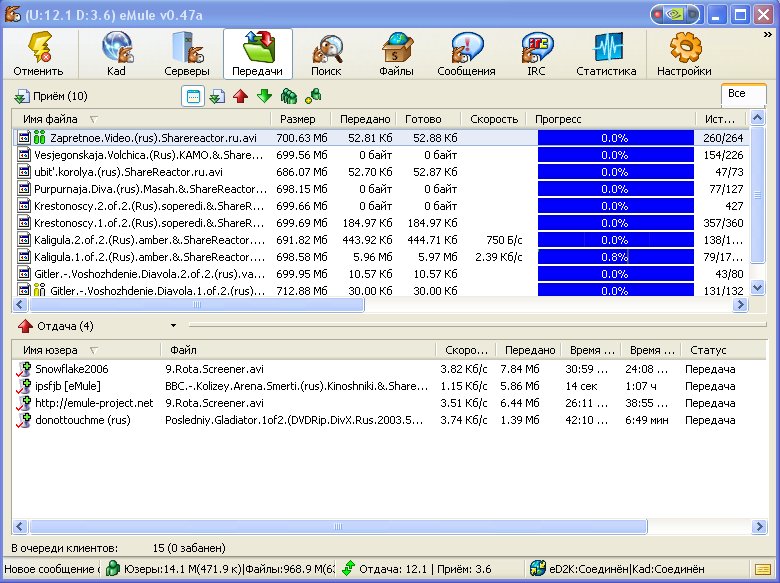The width and height of the screenshot is (780, 583).
Task: Click client icon next to Snowflake2006
Action: pos(24,369)
